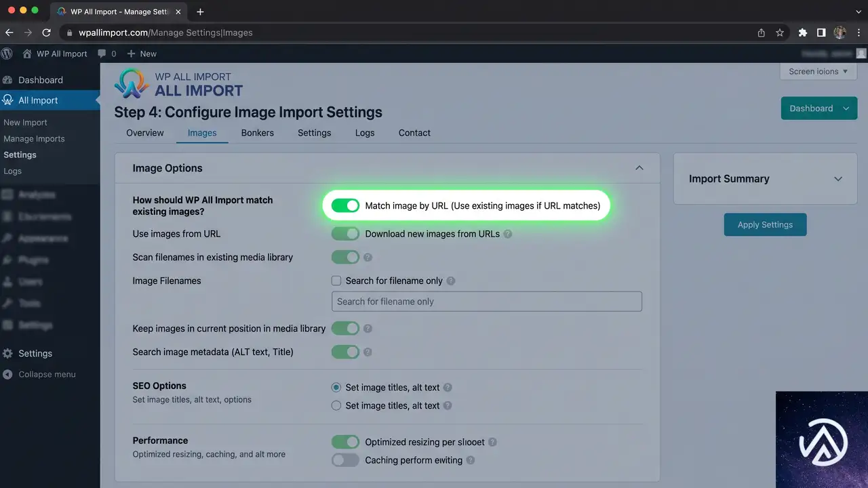Click help icon beside Keep images in current position
The image size is (868, 488).
pyautogui.click(x=368, y=329)
